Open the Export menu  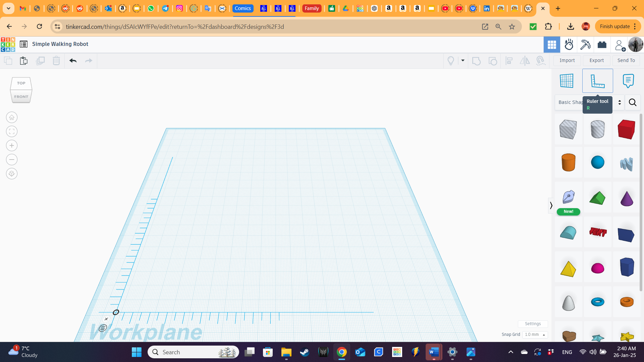click(596, 60)
